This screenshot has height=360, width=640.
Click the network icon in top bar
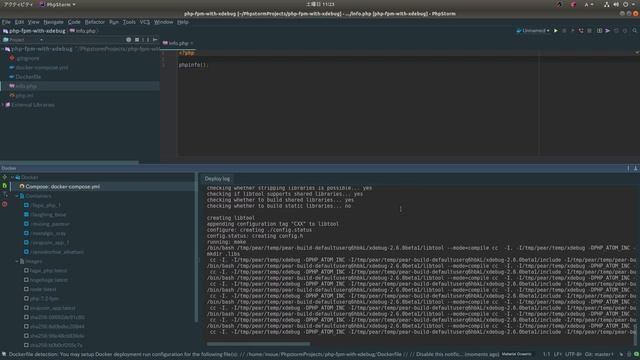607,4
